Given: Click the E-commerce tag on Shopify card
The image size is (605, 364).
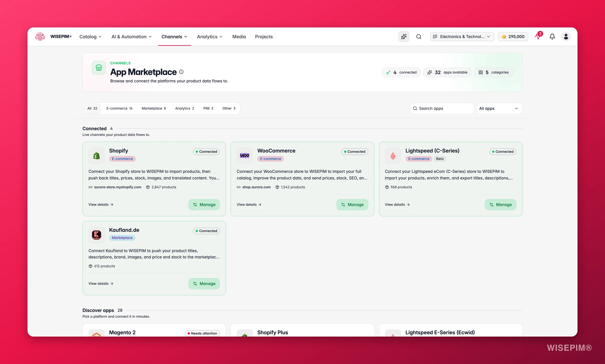Looking at the screenshot, I should point(123,159).
